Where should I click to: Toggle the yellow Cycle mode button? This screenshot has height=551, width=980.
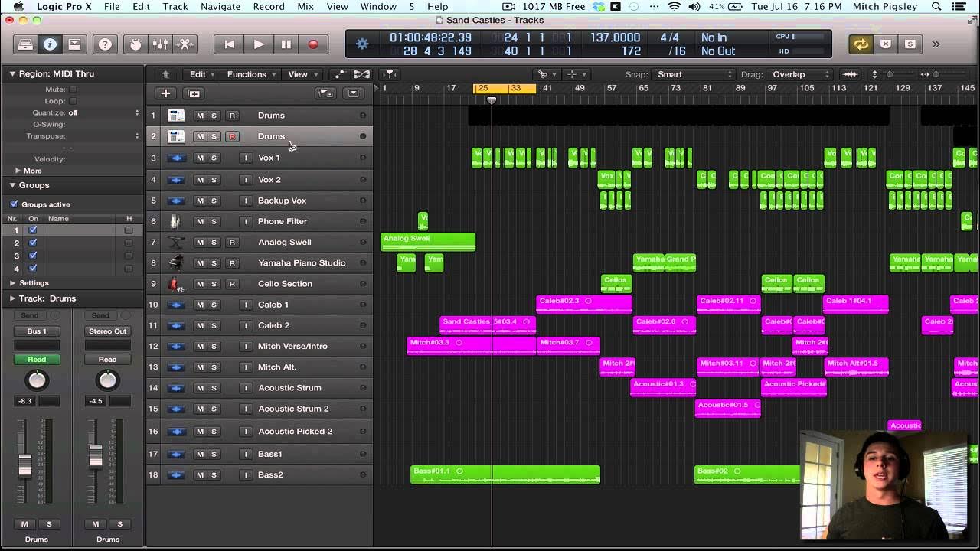[x=861, y=44]
